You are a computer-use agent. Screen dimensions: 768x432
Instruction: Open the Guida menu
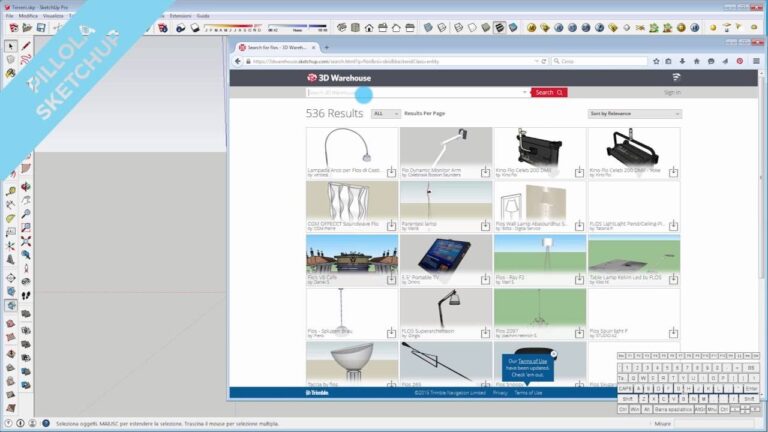203,16
